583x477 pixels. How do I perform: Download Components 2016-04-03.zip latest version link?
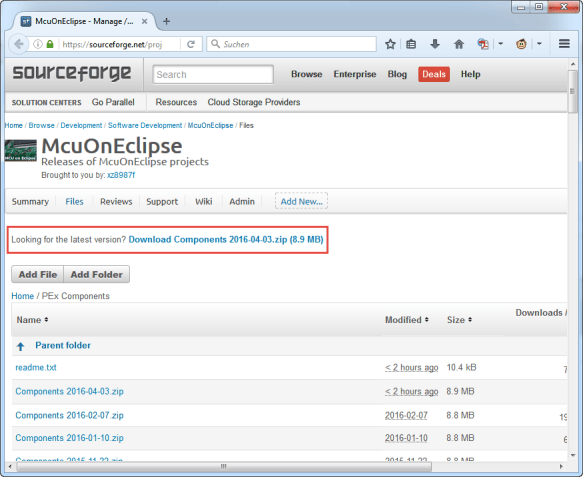(226, 239)
